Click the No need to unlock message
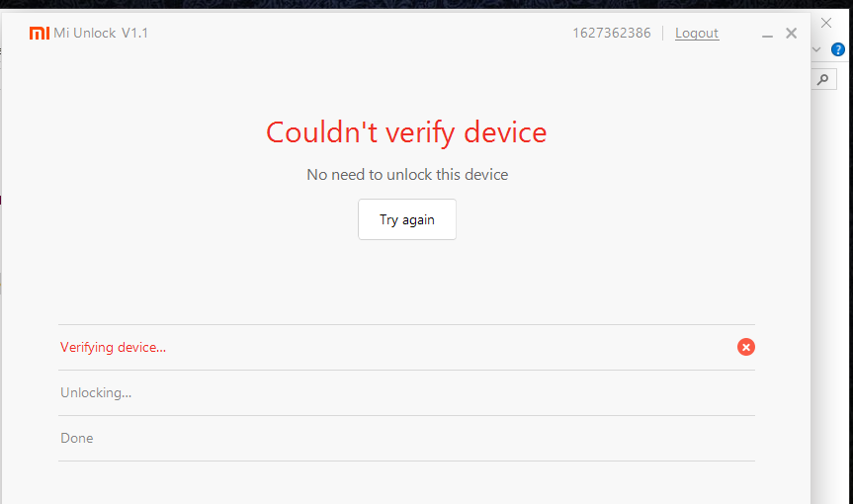The image size is (853, 504). coord(407,175)
